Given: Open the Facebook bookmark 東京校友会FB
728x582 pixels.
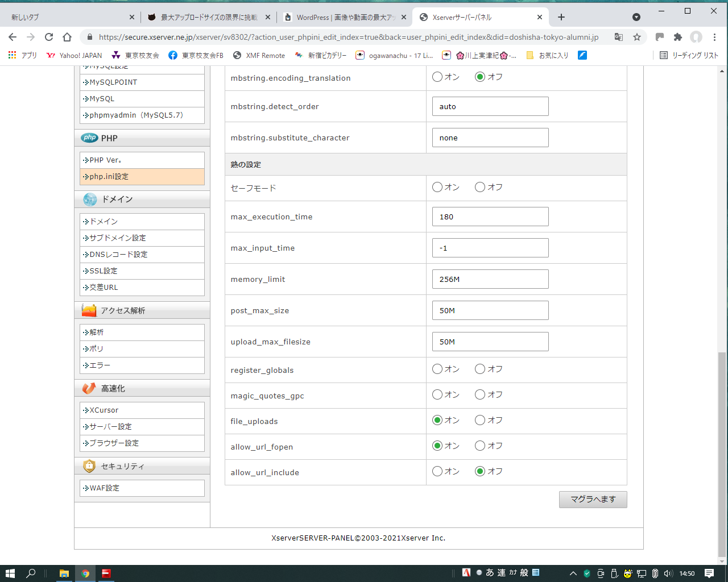Looking at the screenshot, I should (196, 55).
